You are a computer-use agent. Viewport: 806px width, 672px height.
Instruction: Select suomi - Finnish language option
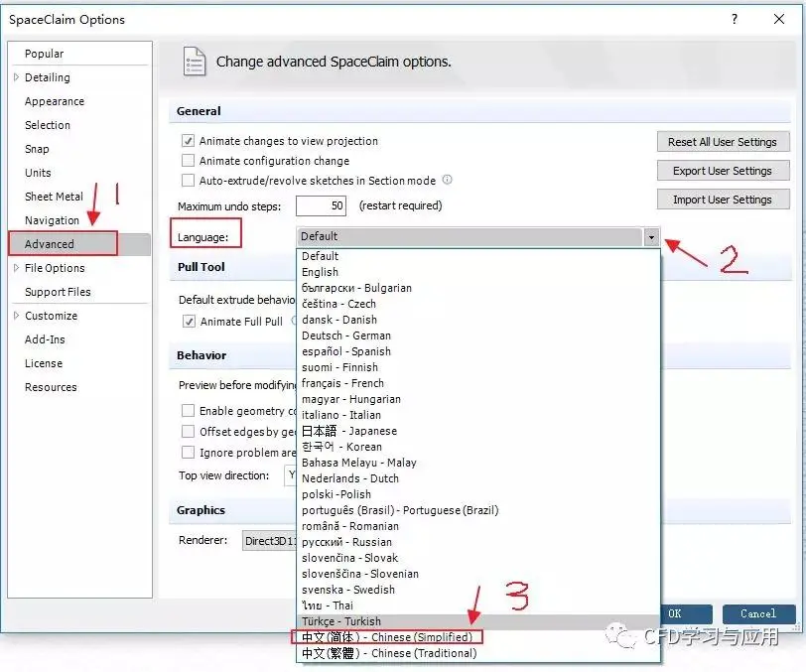point(478,367)
